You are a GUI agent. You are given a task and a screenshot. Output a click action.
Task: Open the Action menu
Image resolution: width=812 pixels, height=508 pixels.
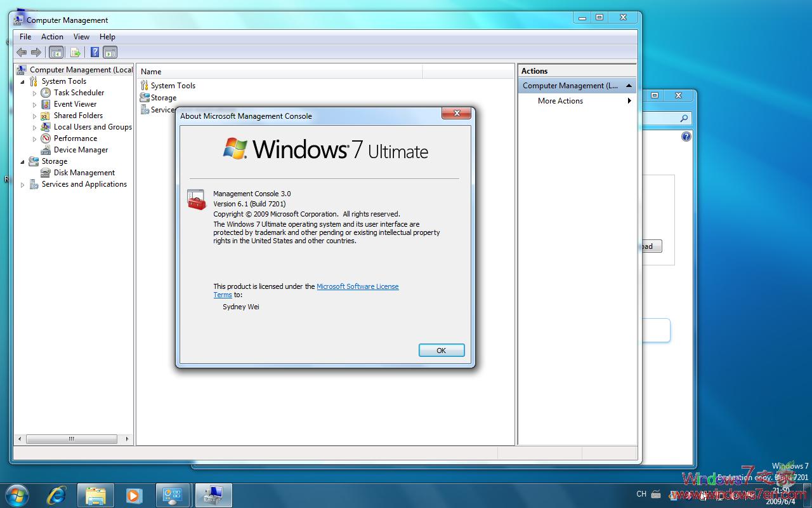point(52,37)
